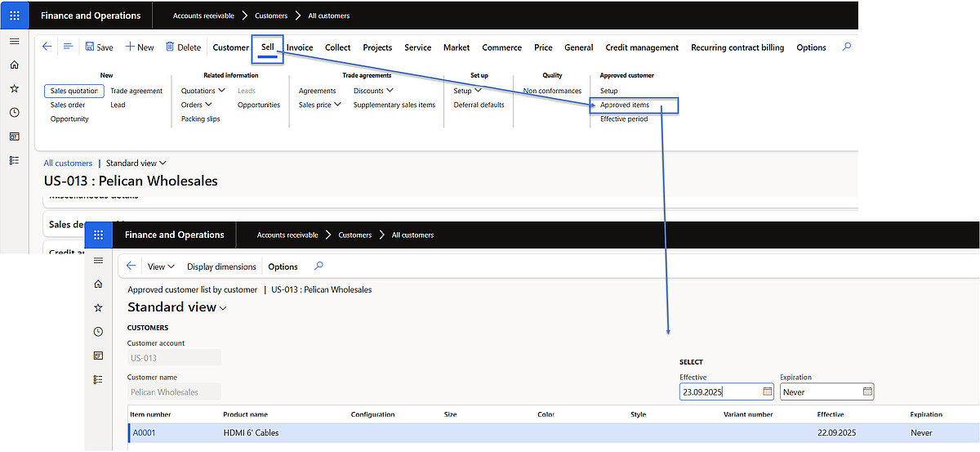
Task: Click the search magnifier next to Options tab
Action: point(847,47)
